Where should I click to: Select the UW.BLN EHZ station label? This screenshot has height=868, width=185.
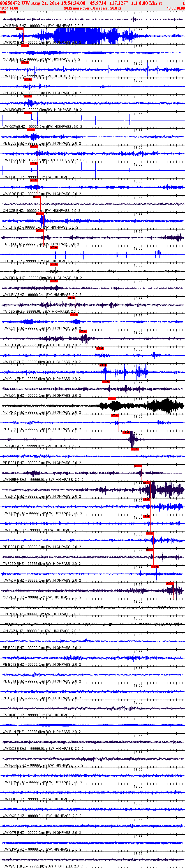pyautogui.click(x=42, y=732)
